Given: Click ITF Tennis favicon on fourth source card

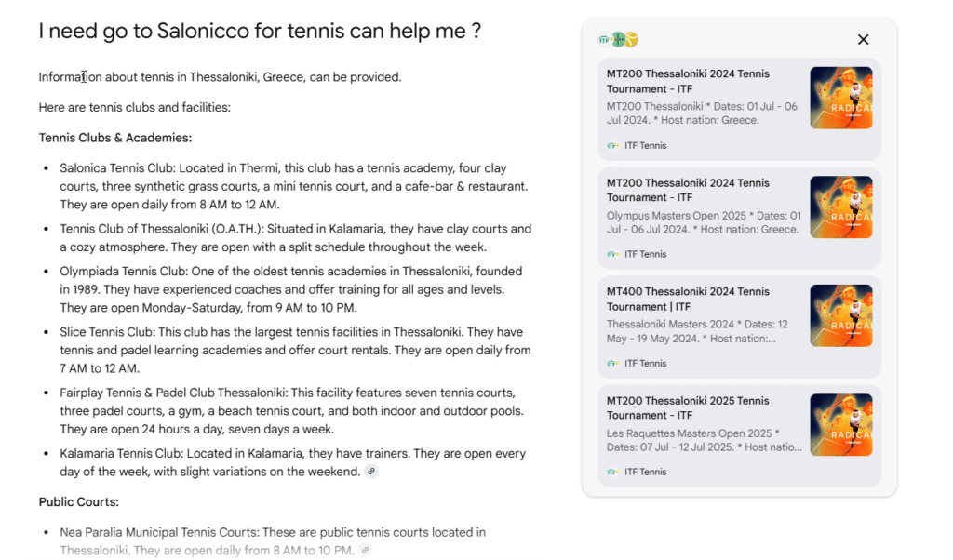Looking at the screenshot, I should pyautogui.click(x=612, y=472).
